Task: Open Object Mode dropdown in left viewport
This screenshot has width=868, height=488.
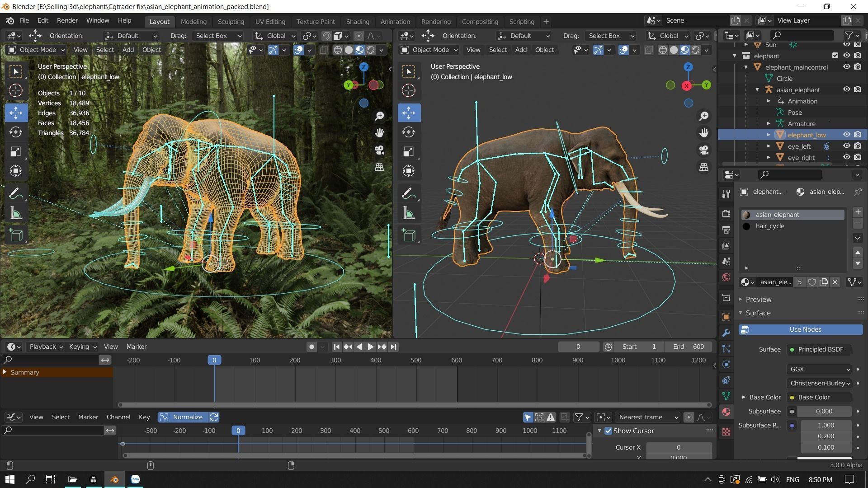Action: [x=36, y=50]
